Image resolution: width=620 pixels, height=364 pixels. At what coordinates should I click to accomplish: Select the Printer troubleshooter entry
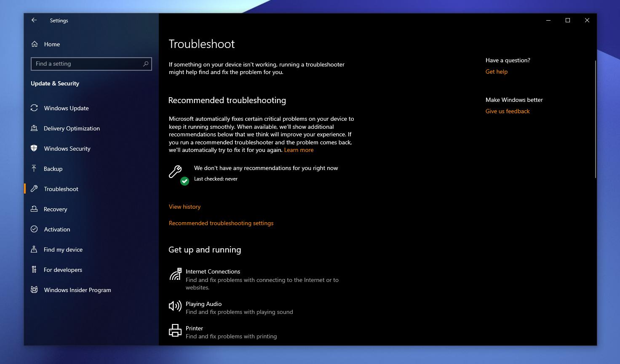click(261, 332)
